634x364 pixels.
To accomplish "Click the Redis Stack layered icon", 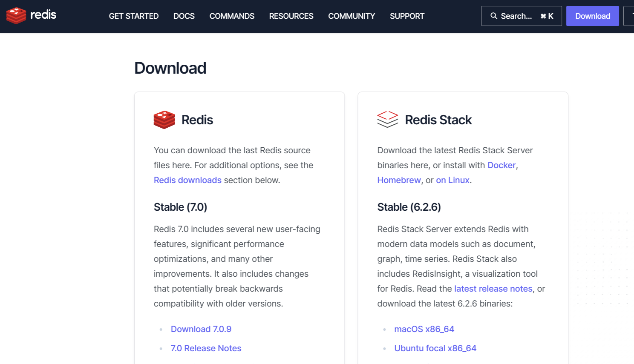I will coord(388,120).
